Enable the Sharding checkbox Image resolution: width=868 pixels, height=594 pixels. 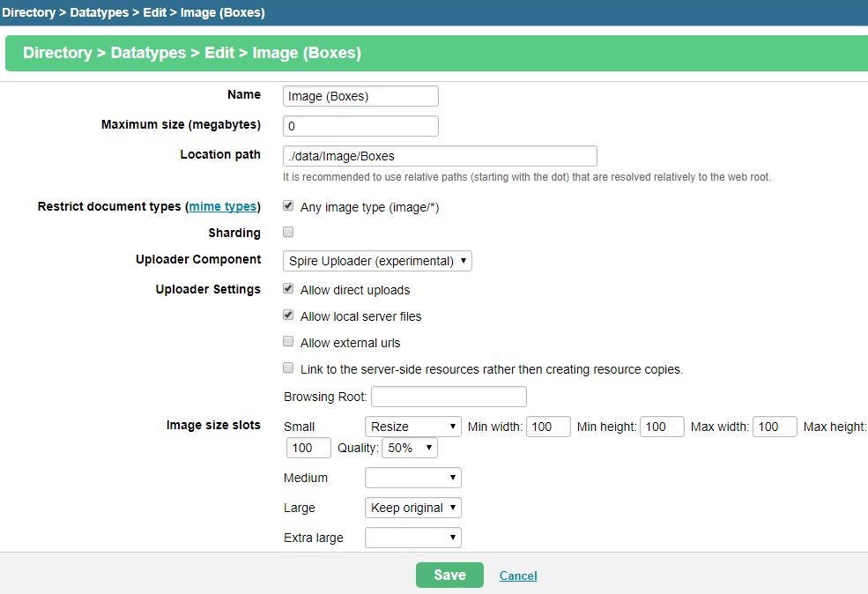[288, 232]
